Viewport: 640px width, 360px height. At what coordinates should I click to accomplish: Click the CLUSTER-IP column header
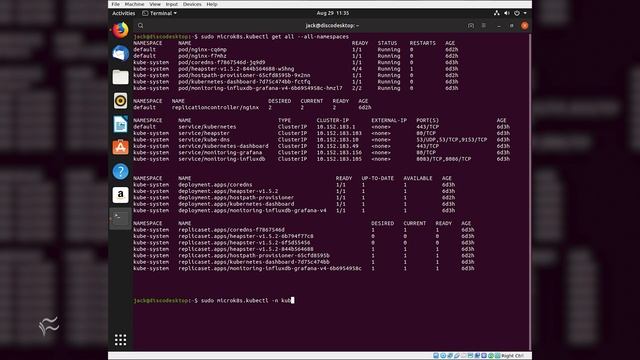point(333,120)
